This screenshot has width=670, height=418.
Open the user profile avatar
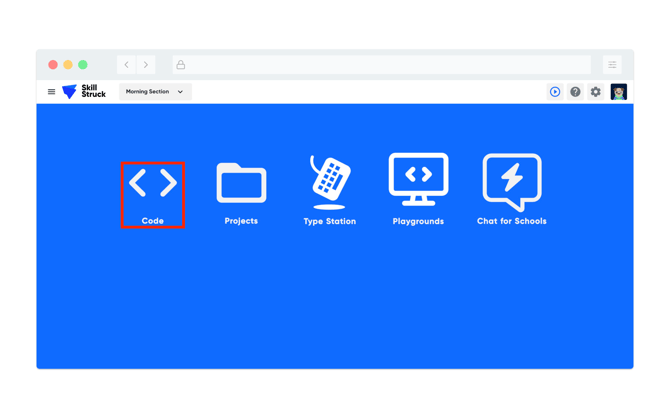tap(619, 92)
